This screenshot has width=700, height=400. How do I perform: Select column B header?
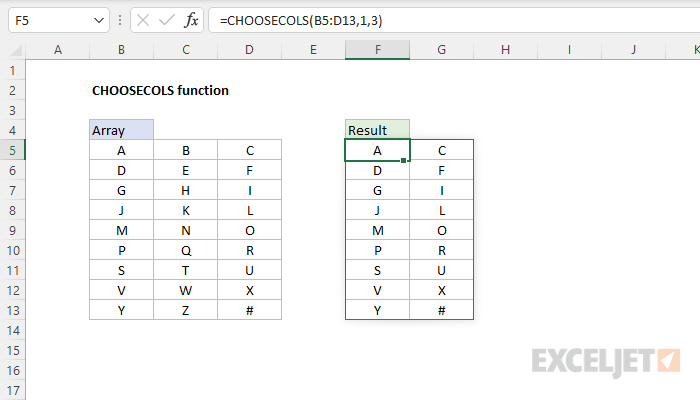(121, 50)
